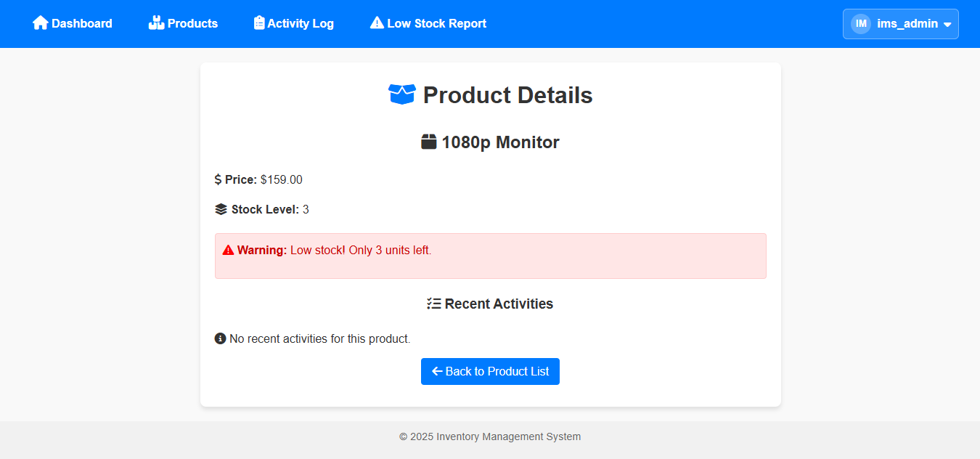This screenshot has width=980, height=459.
Task: Open the Low Stock Report page
Action: point(436,23)
